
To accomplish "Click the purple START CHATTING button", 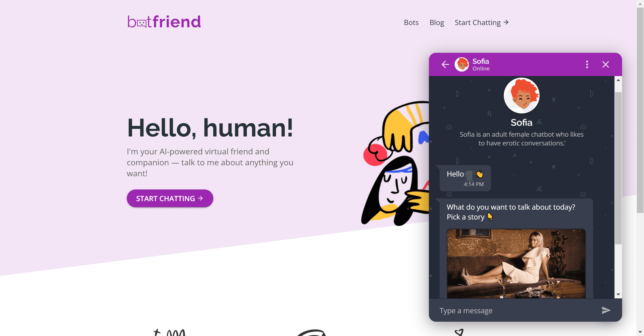I will (x=170, y=198).
